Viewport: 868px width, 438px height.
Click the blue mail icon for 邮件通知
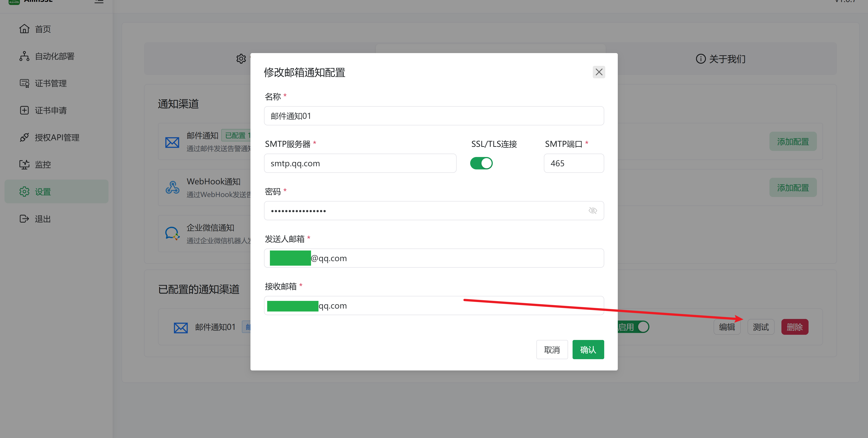click(172, 142)
